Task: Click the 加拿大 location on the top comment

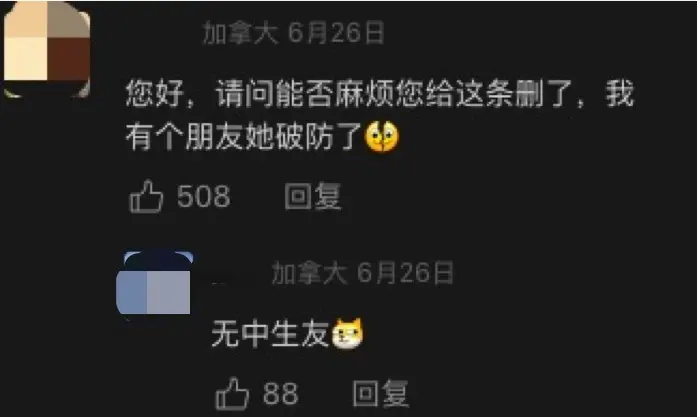Action: pos(241,33)
